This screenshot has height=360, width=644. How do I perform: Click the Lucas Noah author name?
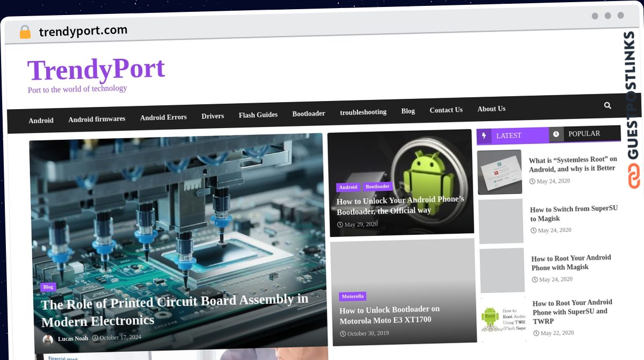pos(73,339)
